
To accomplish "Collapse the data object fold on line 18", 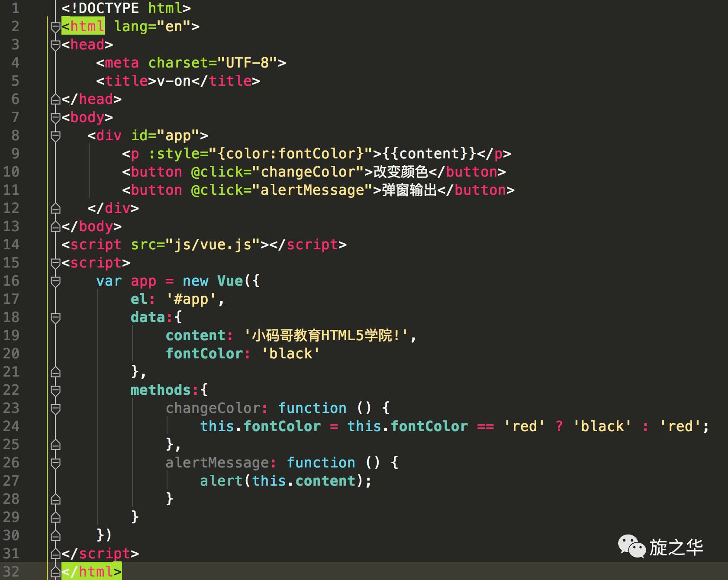I will click(x=55, y=318).
